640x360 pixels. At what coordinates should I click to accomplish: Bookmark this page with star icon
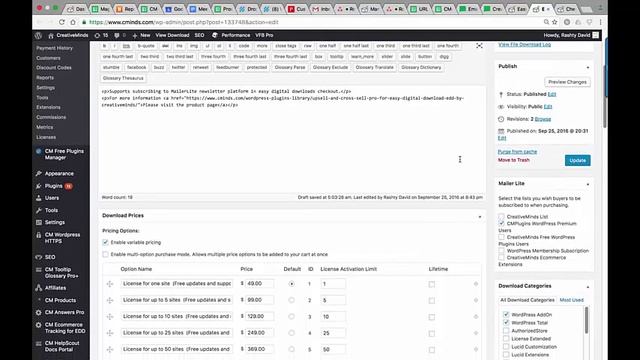pos(555,22)
